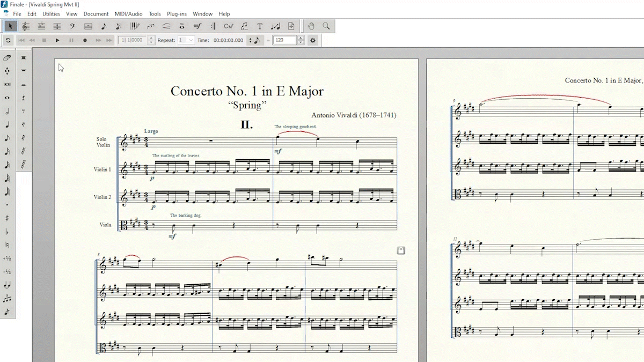Open the MIDI/Audio menu
The width and height of the screenshot is (644, 362).
(x=128, y=14)
